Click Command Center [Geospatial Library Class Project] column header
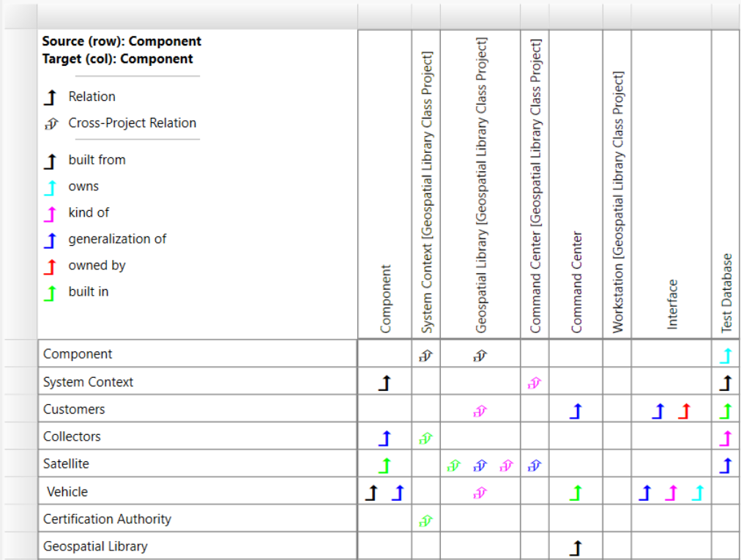741x560 pixels. click(535, 184)
